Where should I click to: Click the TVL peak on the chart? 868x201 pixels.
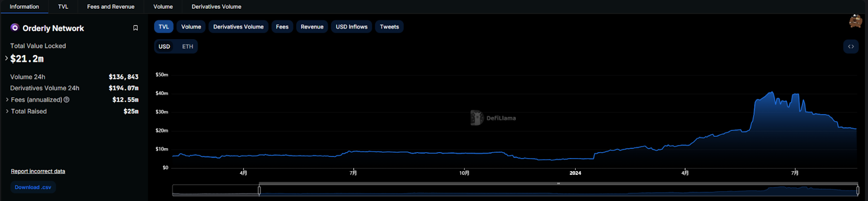tap(772, 92)
